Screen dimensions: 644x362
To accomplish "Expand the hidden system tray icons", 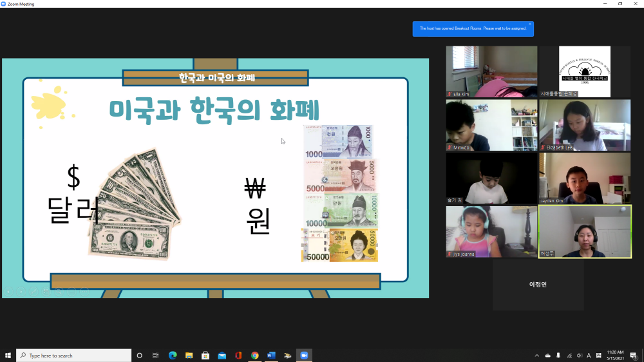I will (x=537, y=356).
